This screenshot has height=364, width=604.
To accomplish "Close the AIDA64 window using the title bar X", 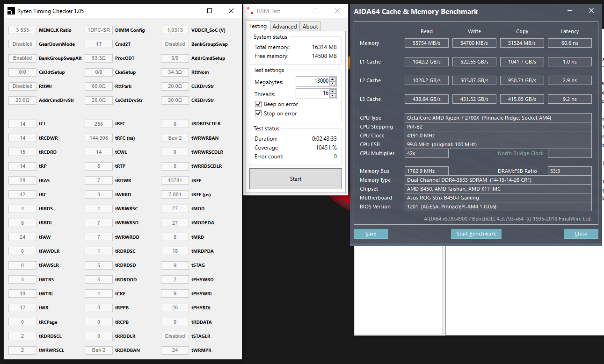I will [591, 11].
